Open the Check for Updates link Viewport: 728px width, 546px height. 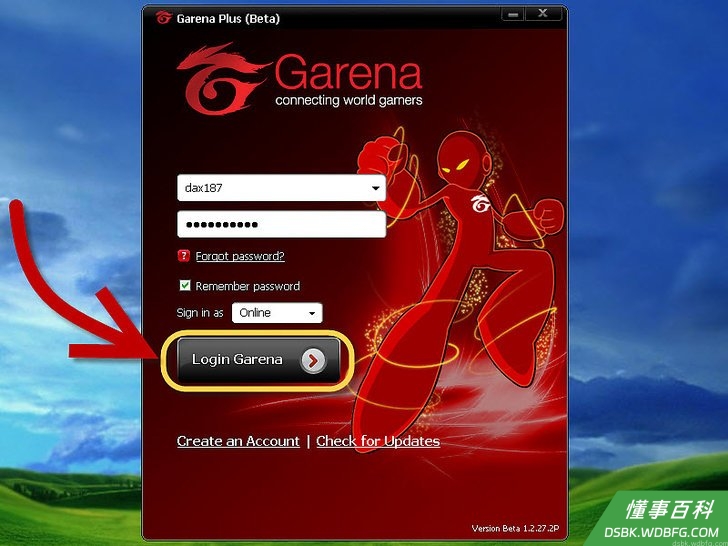pyautogui.click(x=378, y=441)
